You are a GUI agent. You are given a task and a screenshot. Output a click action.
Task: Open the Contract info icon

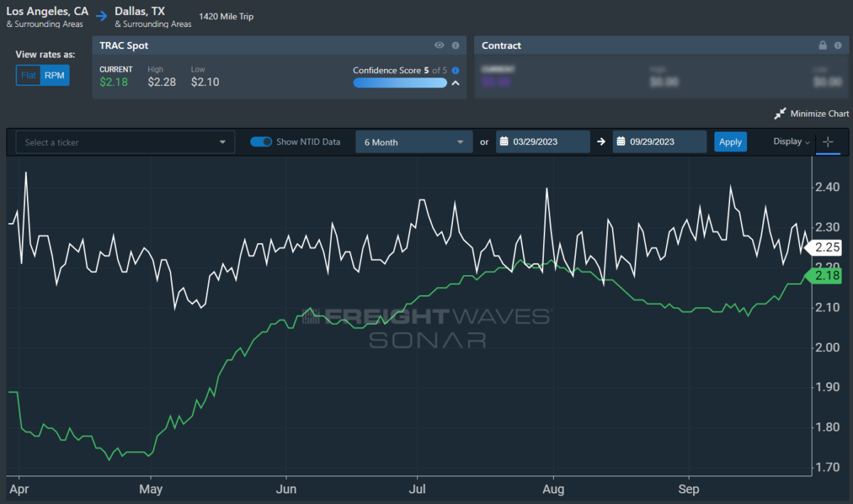point(838,45)
